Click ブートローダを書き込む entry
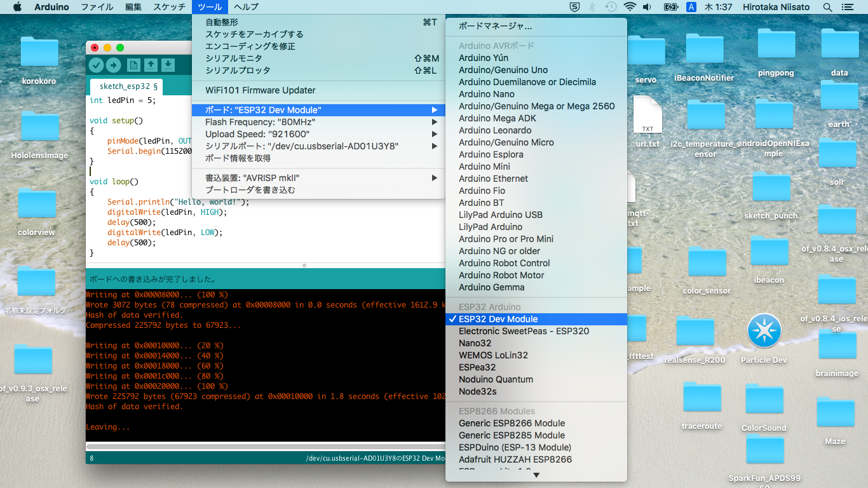 click(318, 190)
